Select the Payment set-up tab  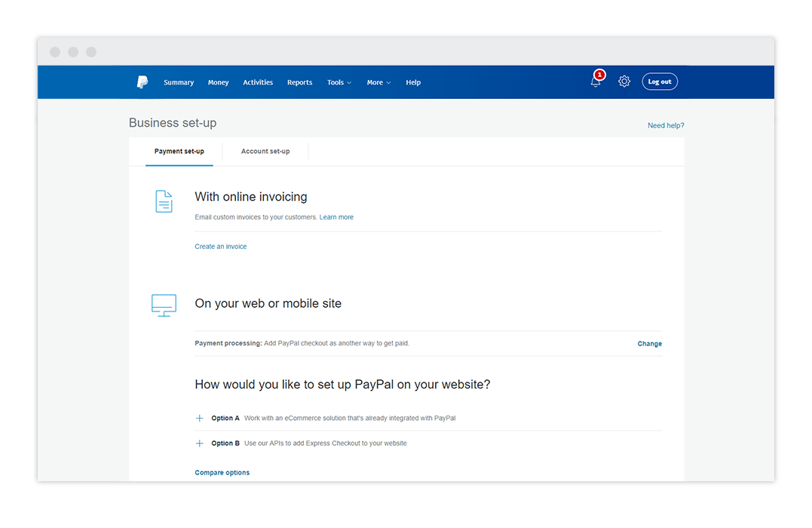[x=179, y=152]
